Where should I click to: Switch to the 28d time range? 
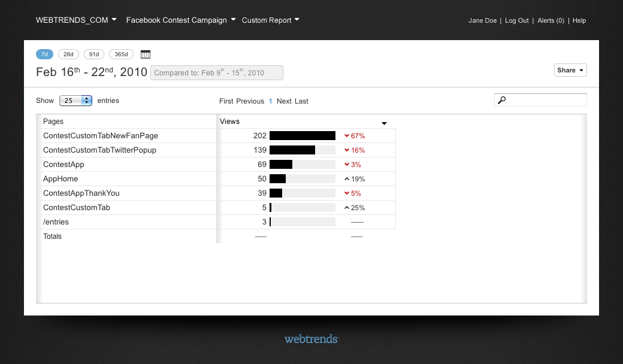pyautogui.click(x=68, y=54)
